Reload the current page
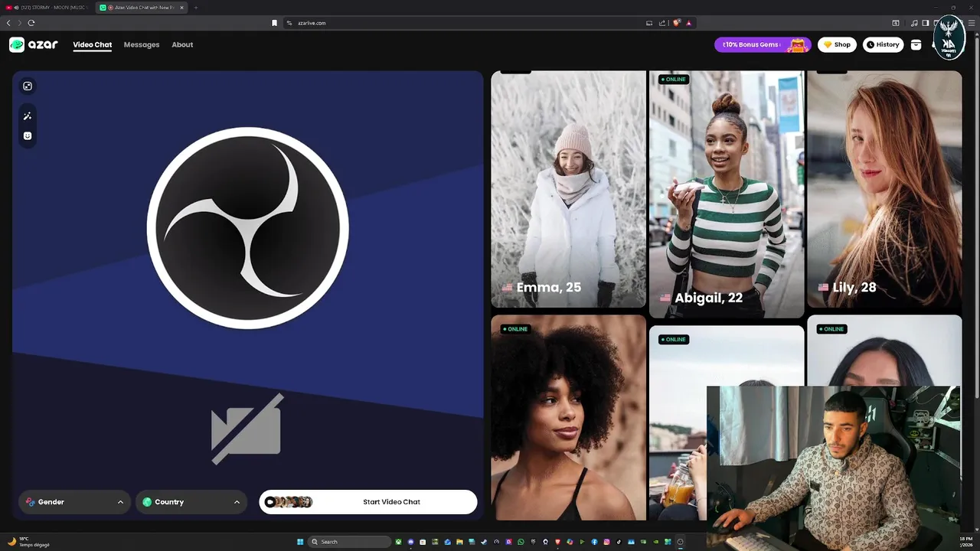The height and width of the screenshot is (551, 980). point(31,23)
